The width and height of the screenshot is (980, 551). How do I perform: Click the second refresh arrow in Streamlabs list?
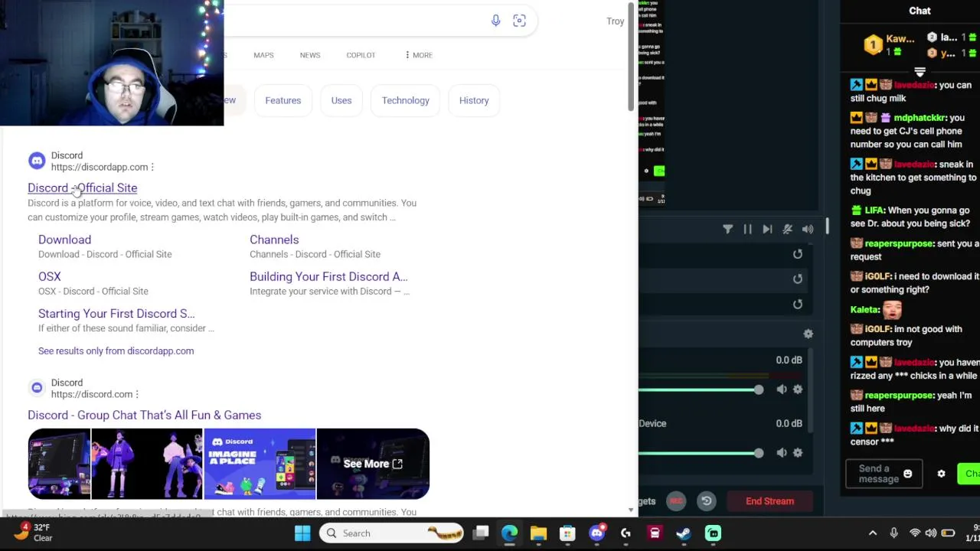coord(798,279)
